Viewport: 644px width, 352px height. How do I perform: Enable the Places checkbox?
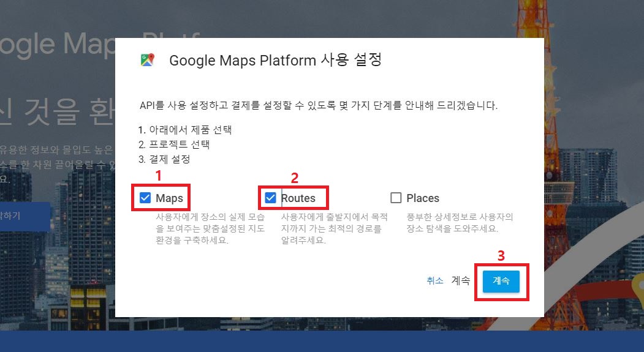396,198
